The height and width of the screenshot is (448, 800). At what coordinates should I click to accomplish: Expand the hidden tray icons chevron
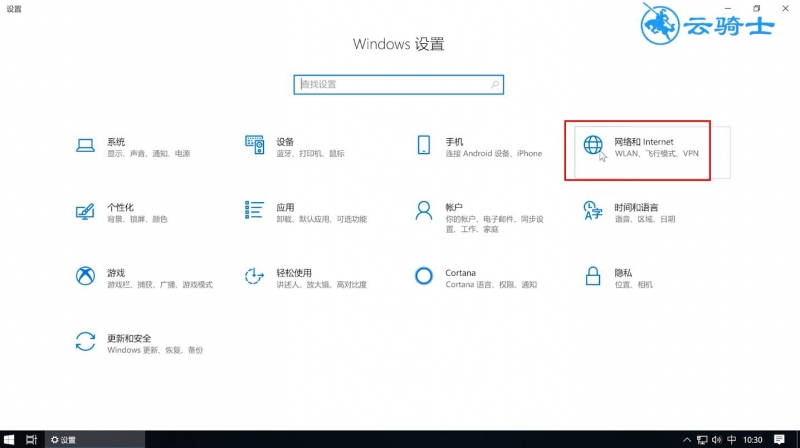point(687,440)
